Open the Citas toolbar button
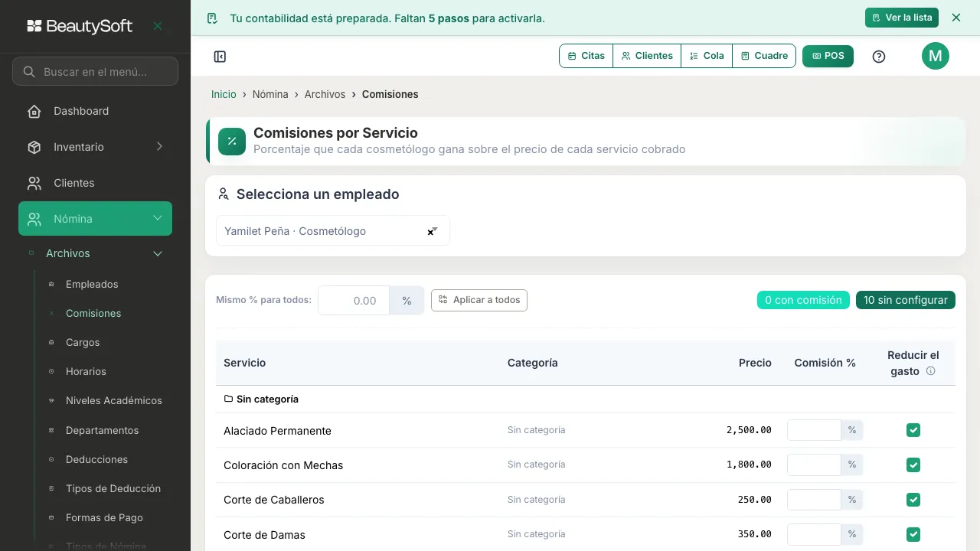Image resolution: width=980 pixels, height=551 pixels. coord(586,56)
